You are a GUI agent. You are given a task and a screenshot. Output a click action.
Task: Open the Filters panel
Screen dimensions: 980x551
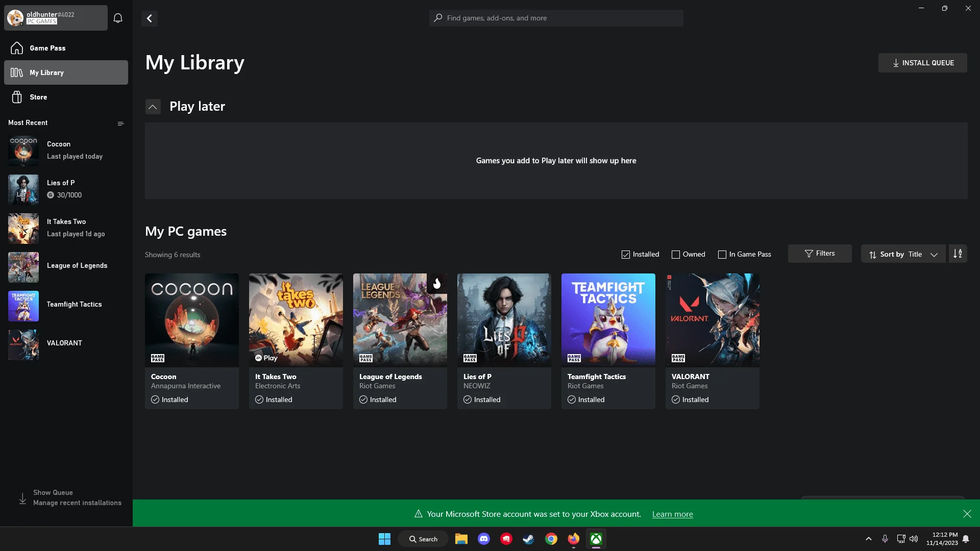pyautogui.click(x=820, y=254)
